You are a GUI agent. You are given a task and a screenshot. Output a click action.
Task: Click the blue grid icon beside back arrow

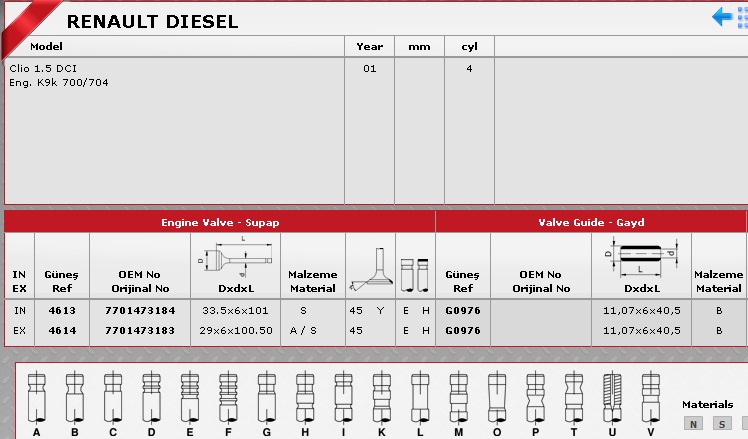742,17
